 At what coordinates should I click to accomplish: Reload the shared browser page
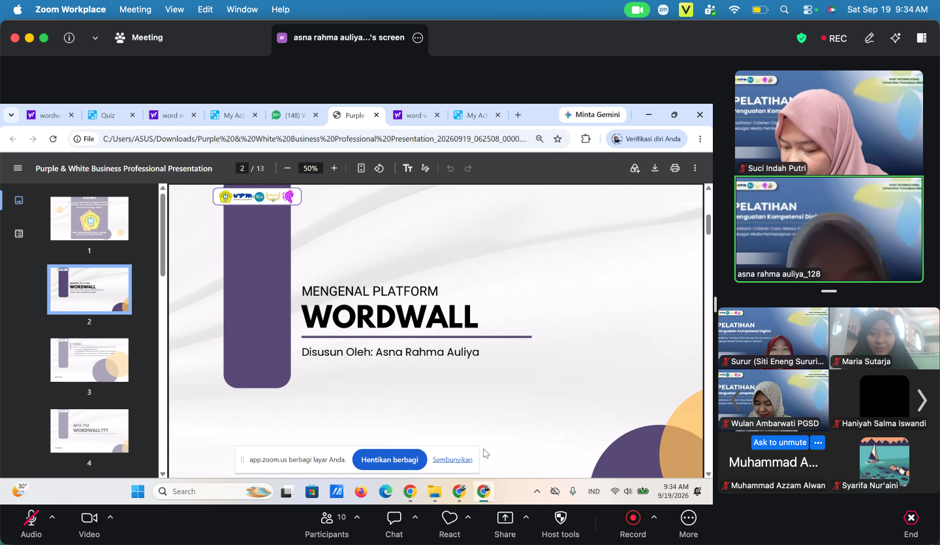[53, 139]
